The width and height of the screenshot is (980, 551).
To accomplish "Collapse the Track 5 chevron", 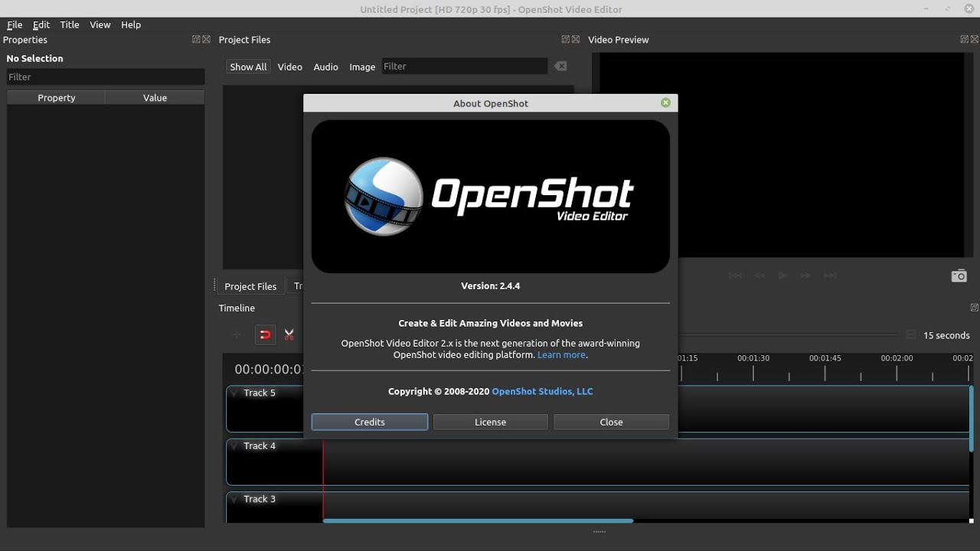I will click(234, 393).
